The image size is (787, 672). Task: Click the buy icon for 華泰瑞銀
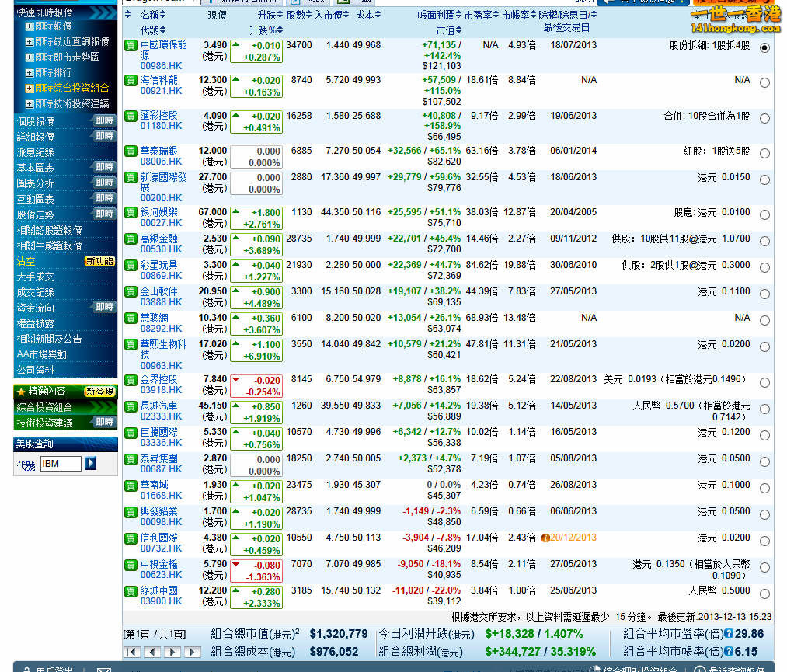[131, 151]
